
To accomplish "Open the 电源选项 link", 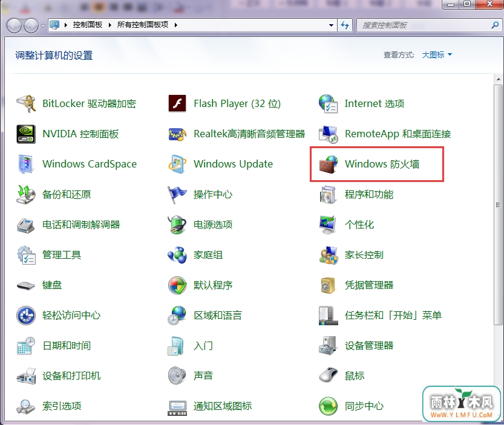I will point(213,224).
